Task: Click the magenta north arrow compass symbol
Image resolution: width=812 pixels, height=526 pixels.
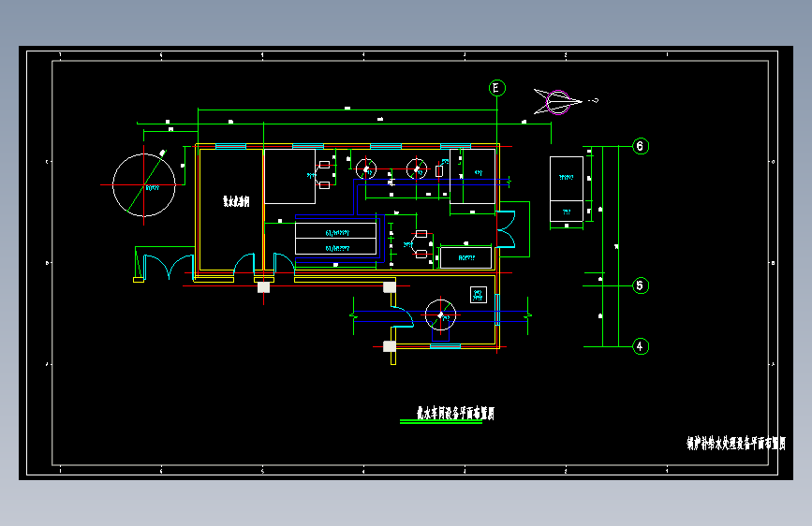Action: (559, 102)
